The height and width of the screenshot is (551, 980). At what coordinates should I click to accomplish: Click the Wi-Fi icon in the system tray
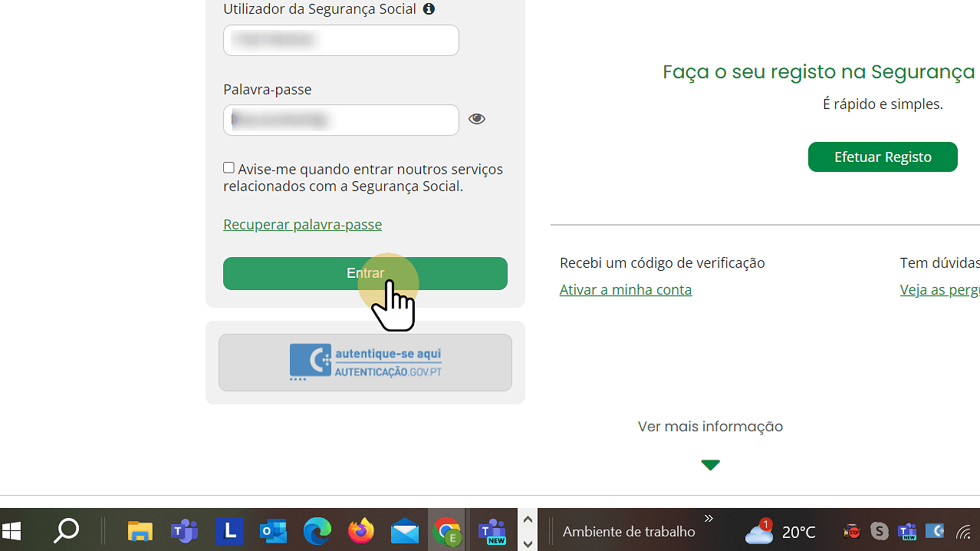click(963, 530)
